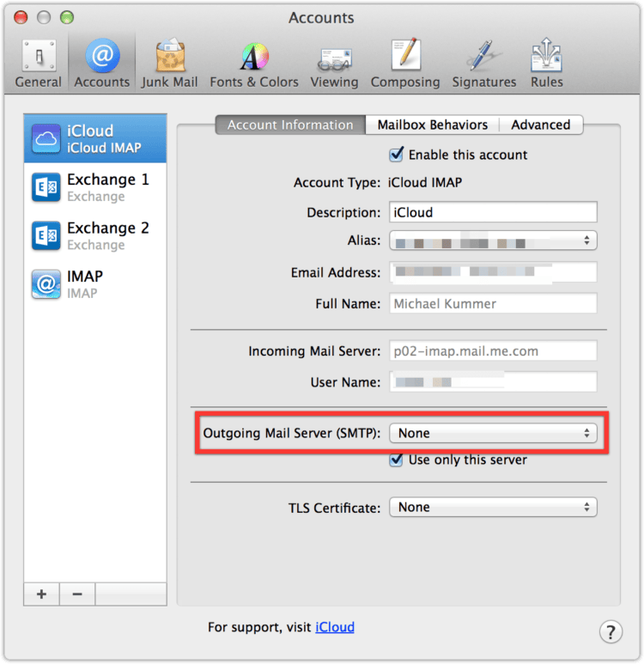Open the help question mark button
The height and width of the screenshot is (664, 644).
pyautogui.click(x=611, y=632)
